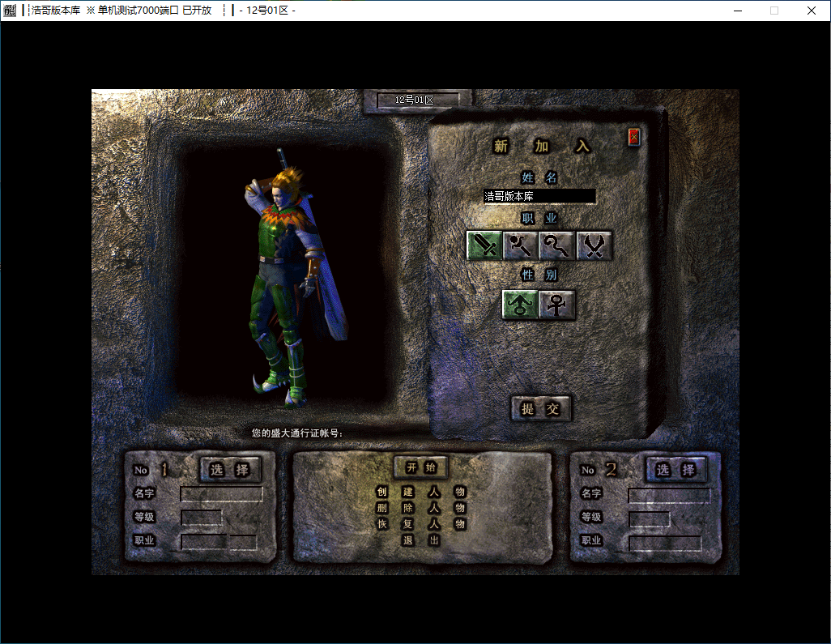Screen dimensions: 831x644
Task: Choose 创建人物 create character option
Action: pos(420,492)
